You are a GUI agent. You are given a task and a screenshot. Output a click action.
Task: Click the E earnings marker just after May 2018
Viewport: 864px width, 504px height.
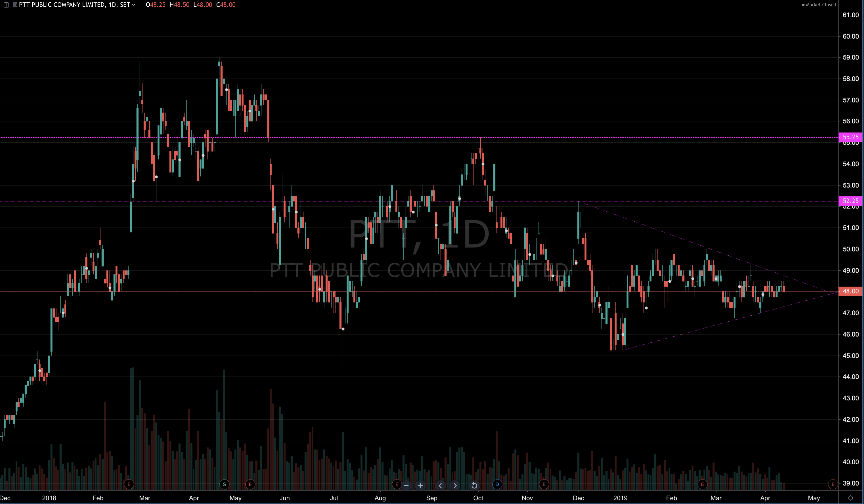click(250, 484)
